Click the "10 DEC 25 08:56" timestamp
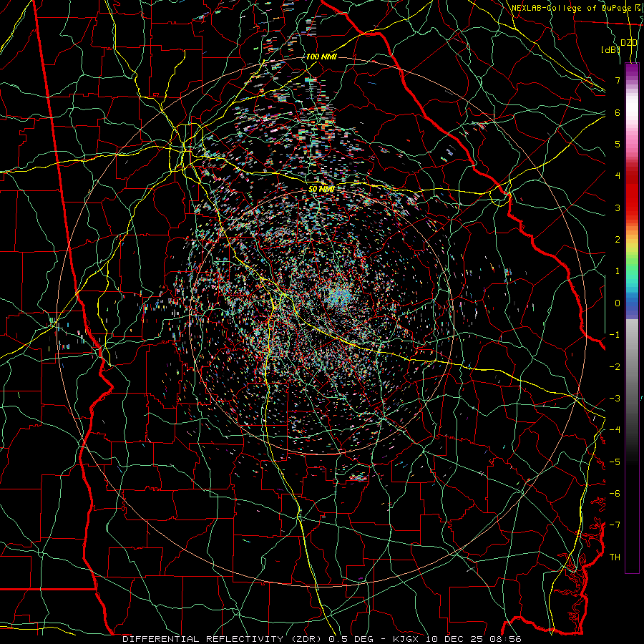This screenshot has width=644, height=644. (474, 639)
